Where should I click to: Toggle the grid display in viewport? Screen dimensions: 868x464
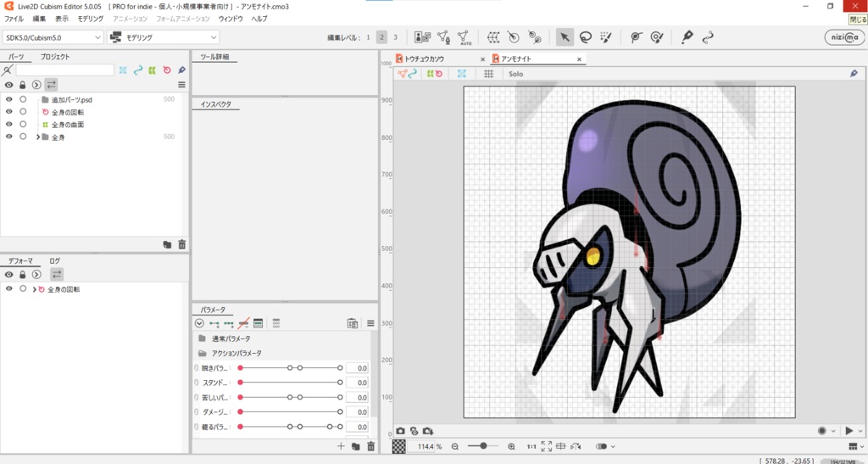489,74
